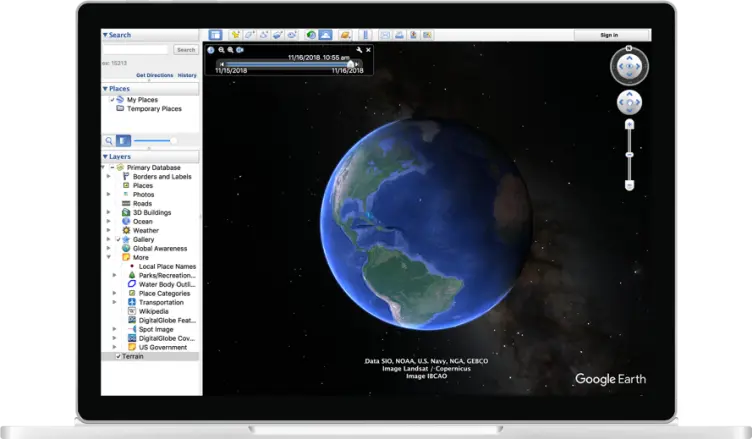Collapse the More layers folder
The height and width of the screenshot is (439, 752).
109,257
